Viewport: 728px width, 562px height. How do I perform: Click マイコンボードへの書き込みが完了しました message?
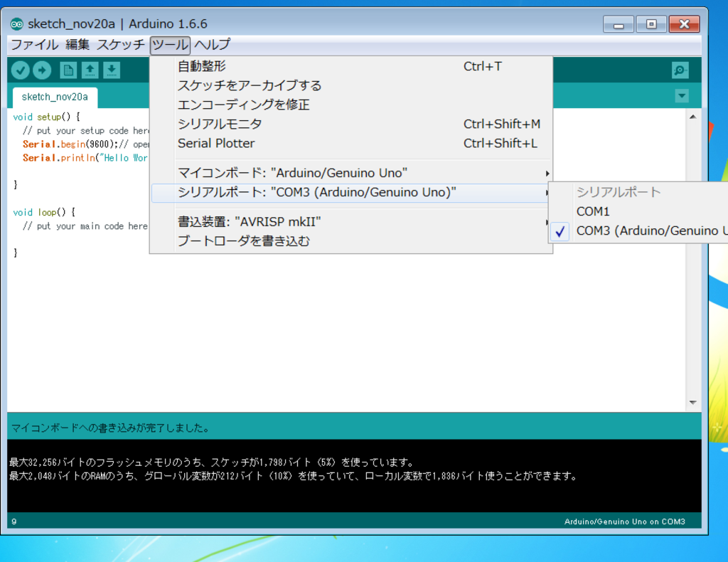(x=110, y=428)
